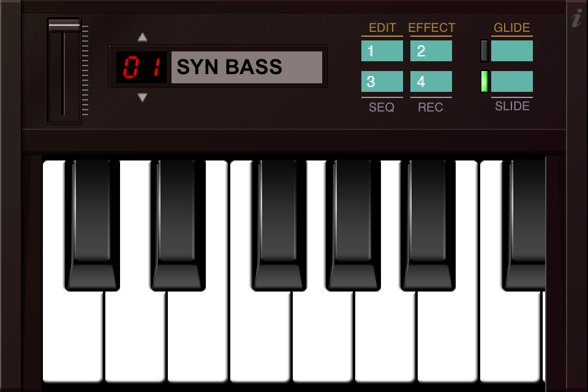588x392 pixels.
Task: Click the SEQ button numbered 3
Action: [x=382, y=81]
